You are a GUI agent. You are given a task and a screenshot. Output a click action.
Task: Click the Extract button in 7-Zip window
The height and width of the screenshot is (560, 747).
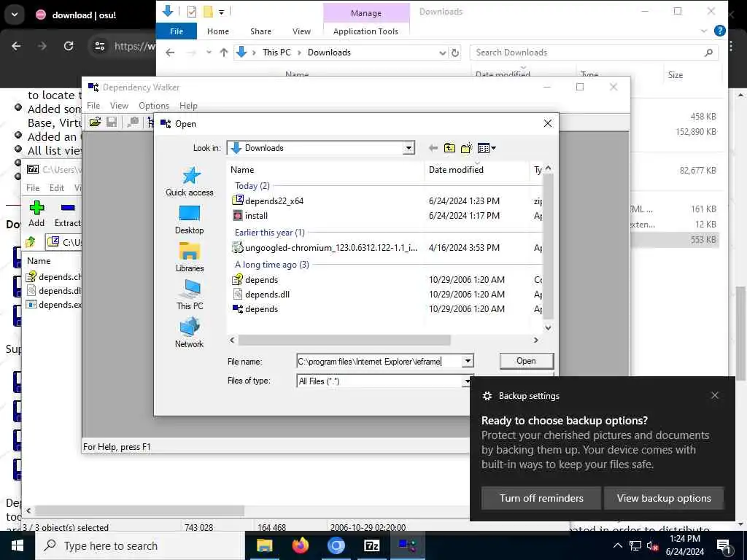(x=68, y=214)
